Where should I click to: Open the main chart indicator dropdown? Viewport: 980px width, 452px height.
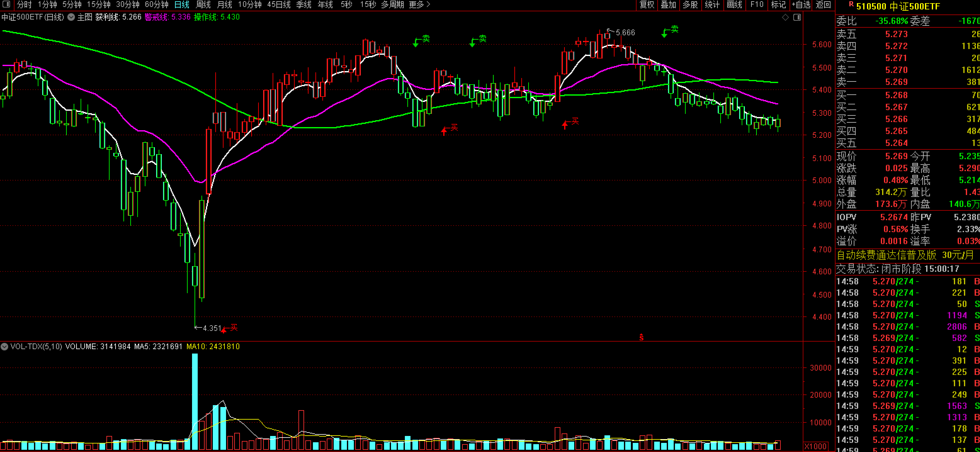tap(71, 17)
